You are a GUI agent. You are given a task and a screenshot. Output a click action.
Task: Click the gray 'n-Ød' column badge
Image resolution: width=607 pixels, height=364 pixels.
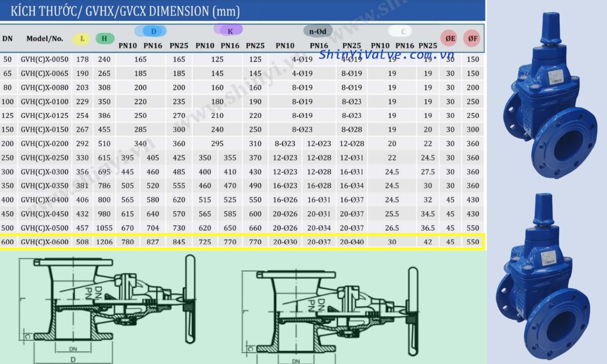(x=318, y=31)
